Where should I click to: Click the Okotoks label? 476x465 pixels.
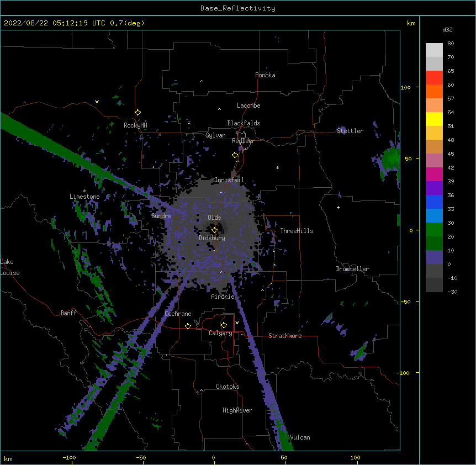228,387
